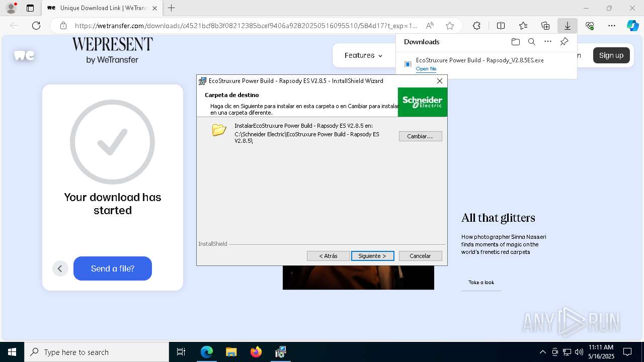Viewport: 644px width, 362px height.
Task: Add this page to favorites star
Action: tap(450, 26)
